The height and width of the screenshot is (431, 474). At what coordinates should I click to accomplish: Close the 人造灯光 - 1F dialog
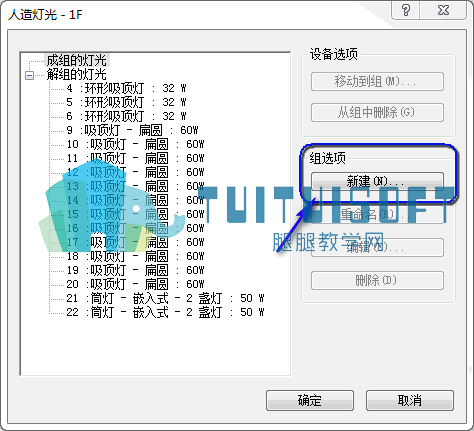click(x=443, y=10)
